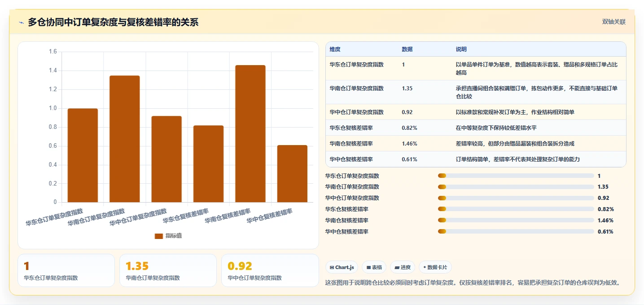
Task: Click table cell 华南仓复核差错率
Action: pos(351,144)
